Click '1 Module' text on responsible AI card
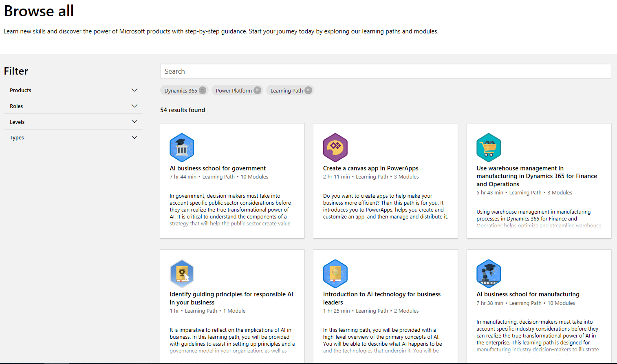Image resolution: width=617 pixels, height=364 pixels. click(x=234, y=311)
